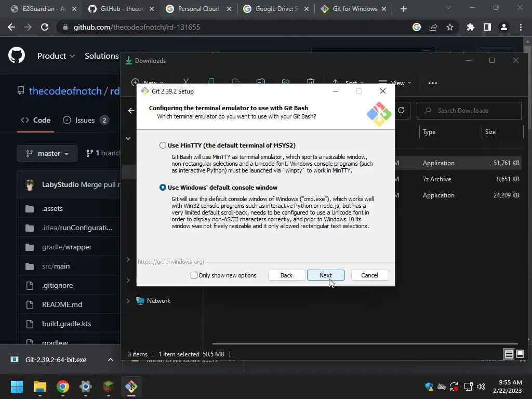
Task: Open Git-2.39.2-64-bit.exe download chevron
Action: 111,360
